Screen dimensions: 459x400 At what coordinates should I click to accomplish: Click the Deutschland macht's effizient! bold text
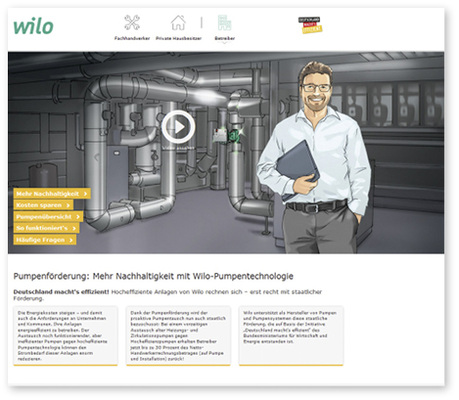pos(61,292)
